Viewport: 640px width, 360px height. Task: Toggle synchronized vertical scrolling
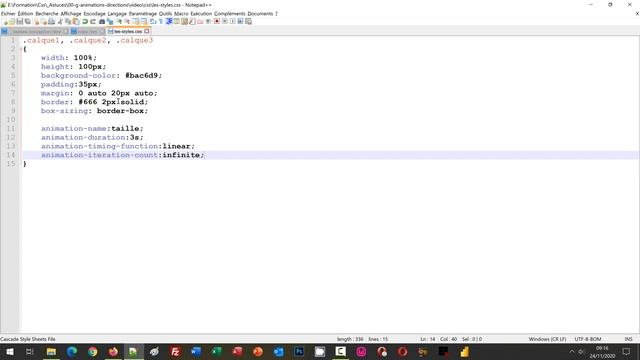tap(136, 21)
